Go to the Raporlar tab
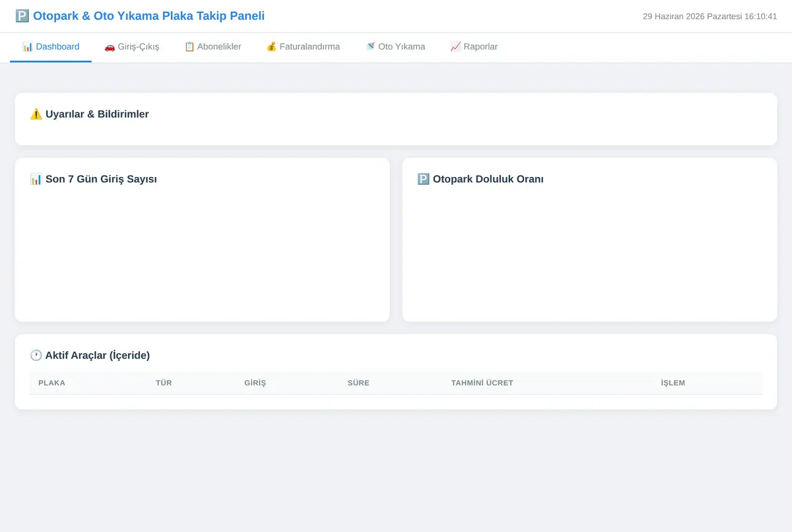Screen dimensions: 792x532 click(x=474, y=47)
